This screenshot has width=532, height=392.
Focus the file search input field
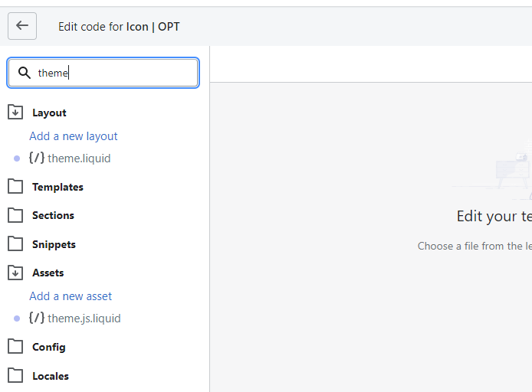(115, 73)
